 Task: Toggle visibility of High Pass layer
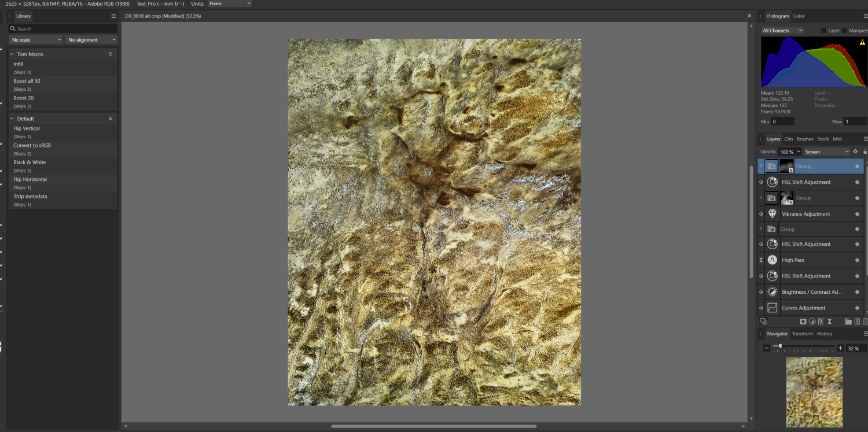[x=858, y=260]
